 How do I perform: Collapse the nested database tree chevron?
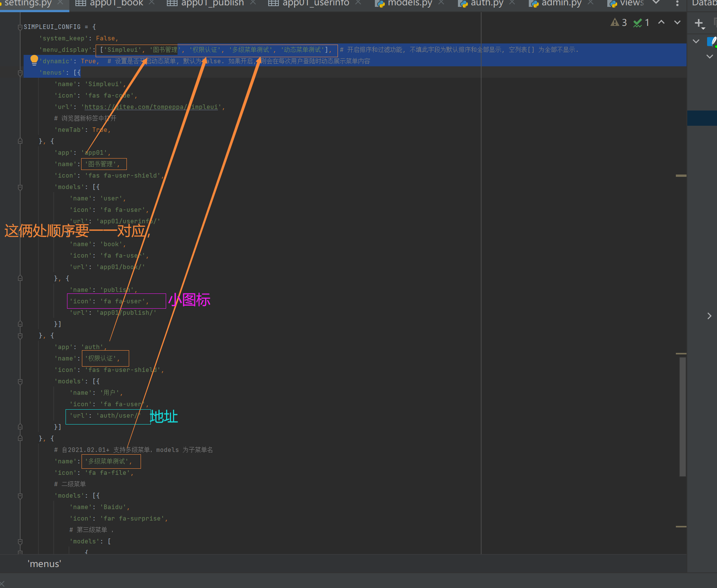pos(709,56)
